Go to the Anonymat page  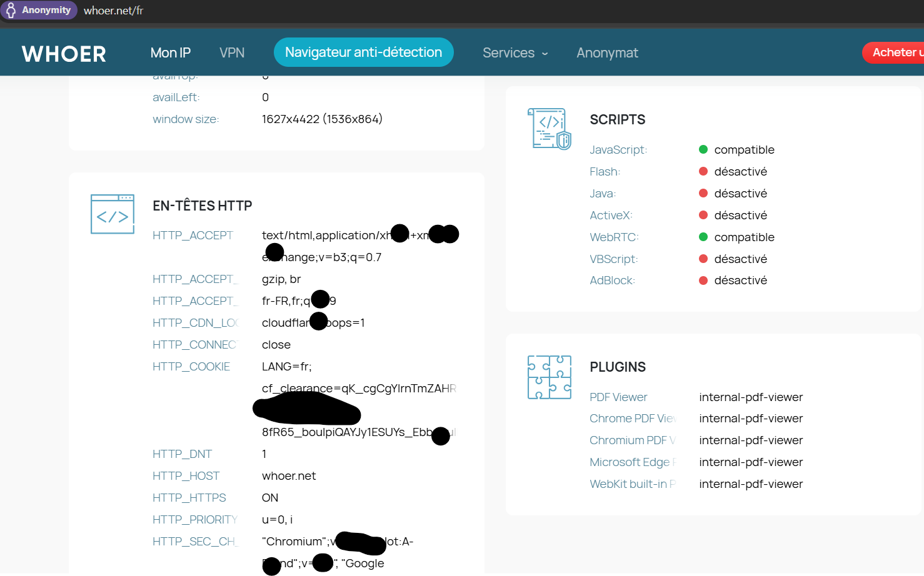coord(607,53)
